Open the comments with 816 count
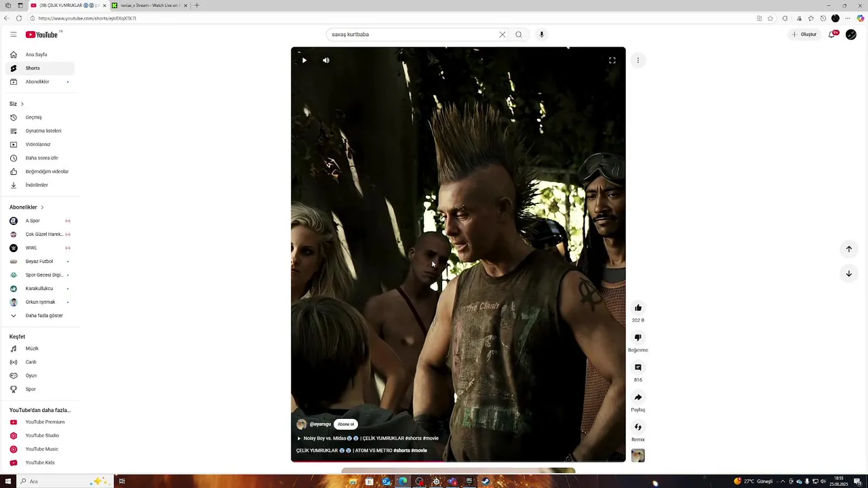 click(638, 367)
